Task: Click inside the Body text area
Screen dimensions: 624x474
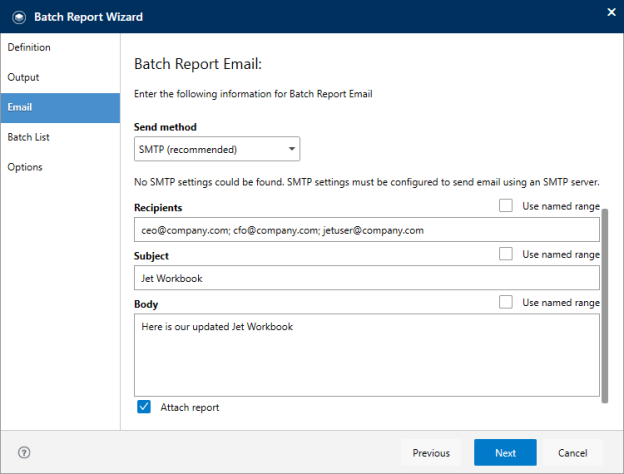Action: coord(367,355)
